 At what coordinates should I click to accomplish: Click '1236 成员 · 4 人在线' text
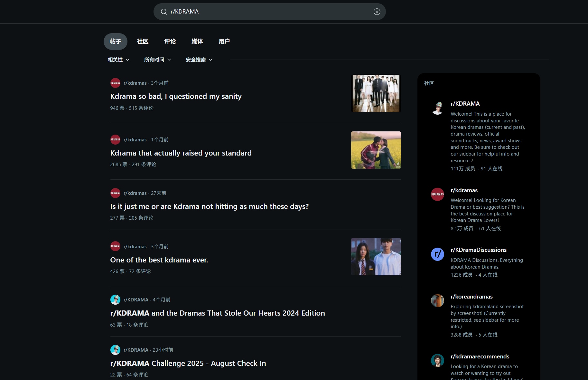(474, 275)
